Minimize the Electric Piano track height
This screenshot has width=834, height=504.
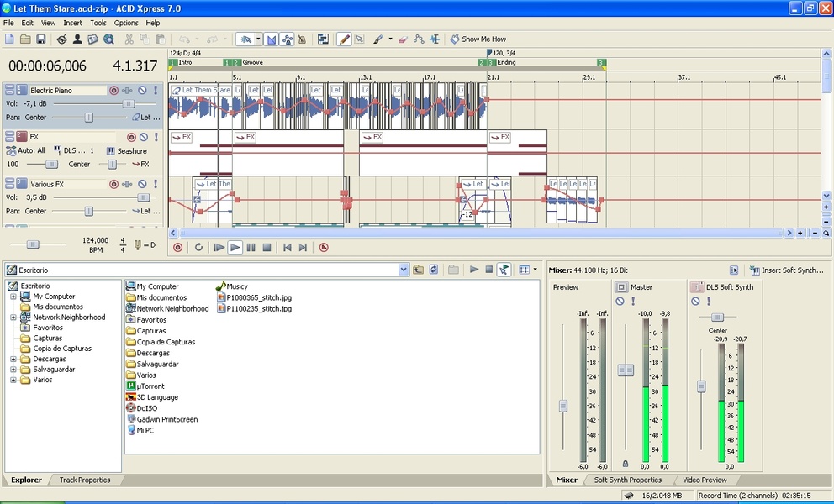point(9,88)
